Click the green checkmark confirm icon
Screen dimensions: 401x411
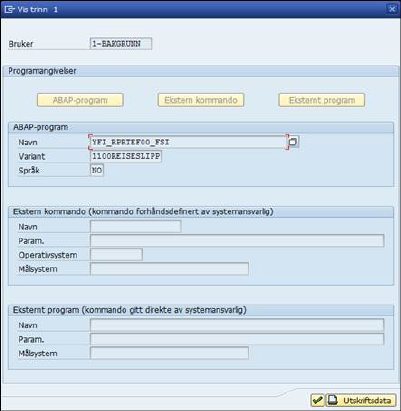click(317, 400)
